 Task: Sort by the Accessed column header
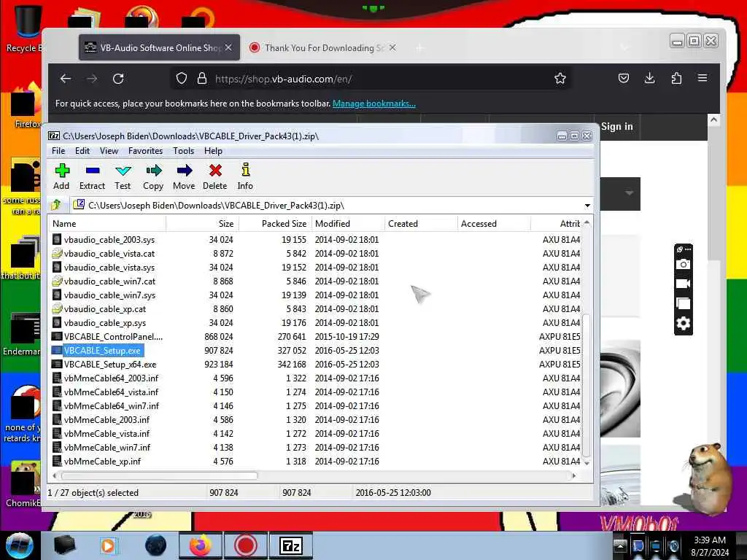tap(494, 224)
